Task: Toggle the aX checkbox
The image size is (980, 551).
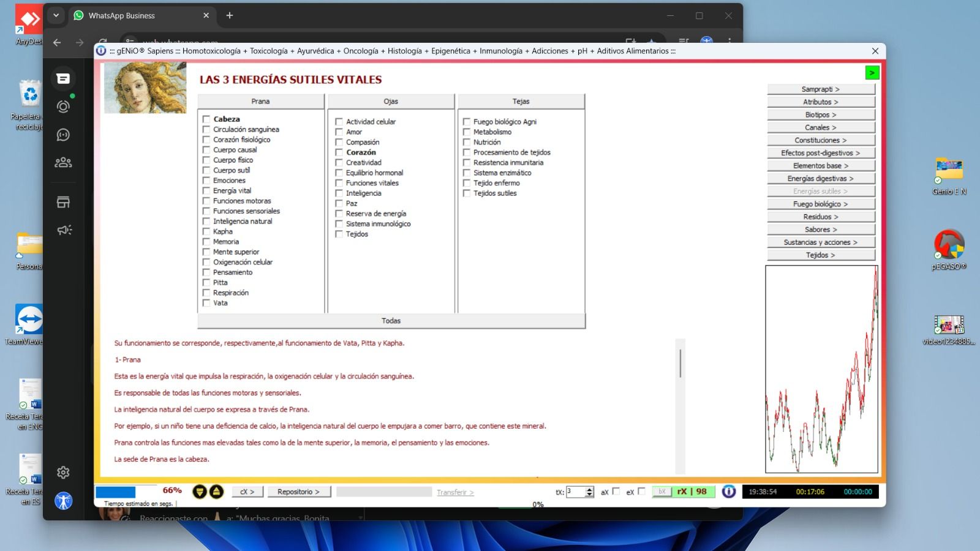Action: (x=616, y=491)
